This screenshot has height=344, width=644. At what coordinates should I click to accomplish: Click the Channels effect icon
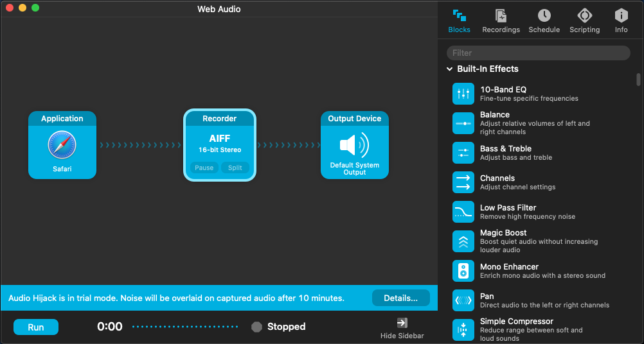point(463,182)
